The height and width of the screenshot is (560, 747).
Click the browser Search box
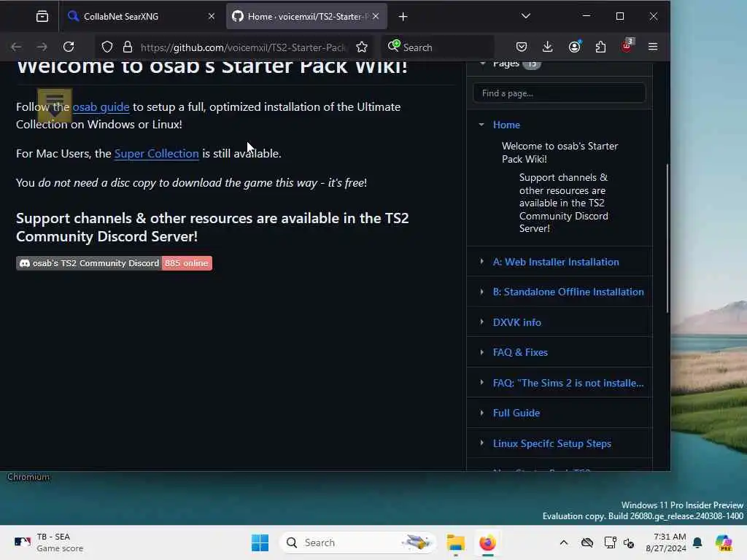438,47
